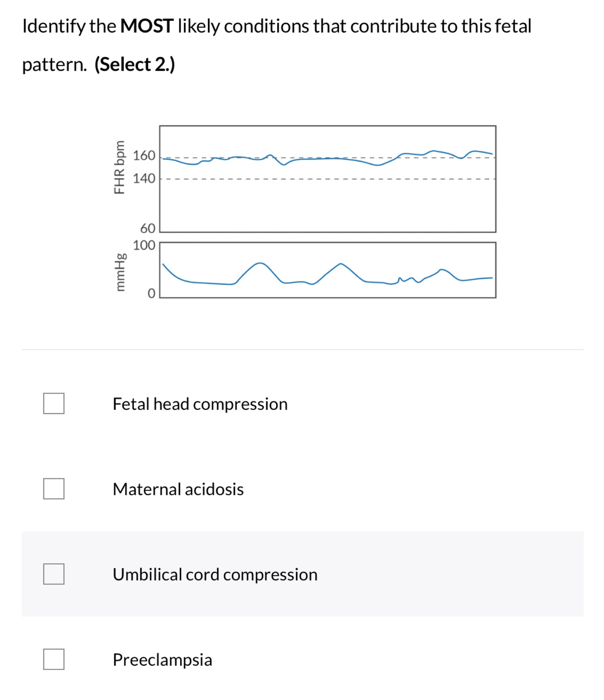Click the "Umbilical cord compression" answer label
The width and height of the screenshot is (604, 700).
(215, 575)
